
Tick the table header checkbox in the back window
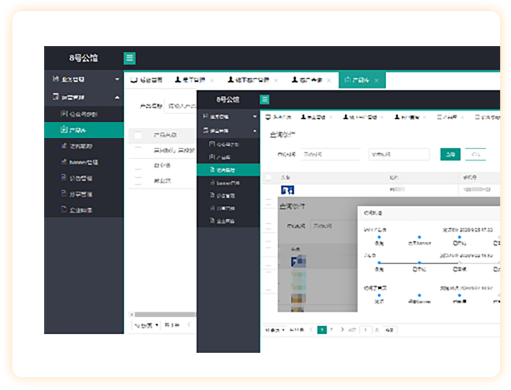tap(138, 135)
